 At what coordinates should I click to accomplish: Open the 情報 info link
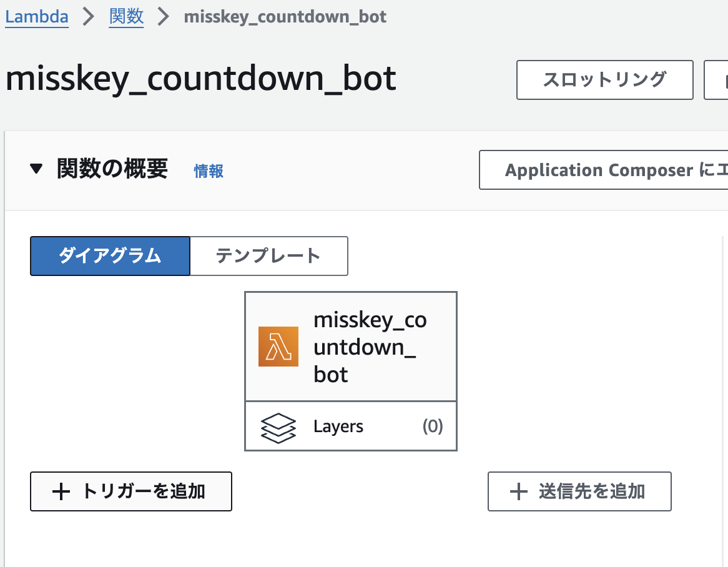[209, 171]
